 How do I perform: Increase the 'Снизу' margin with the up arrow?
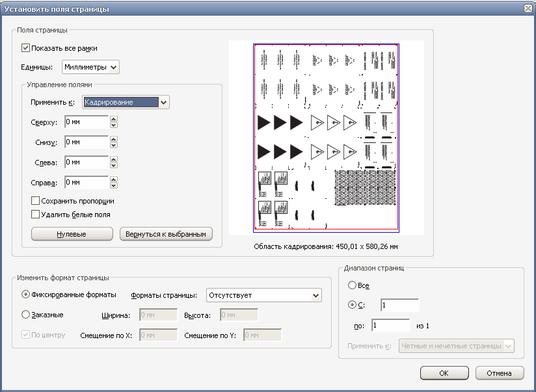[114, 138]
